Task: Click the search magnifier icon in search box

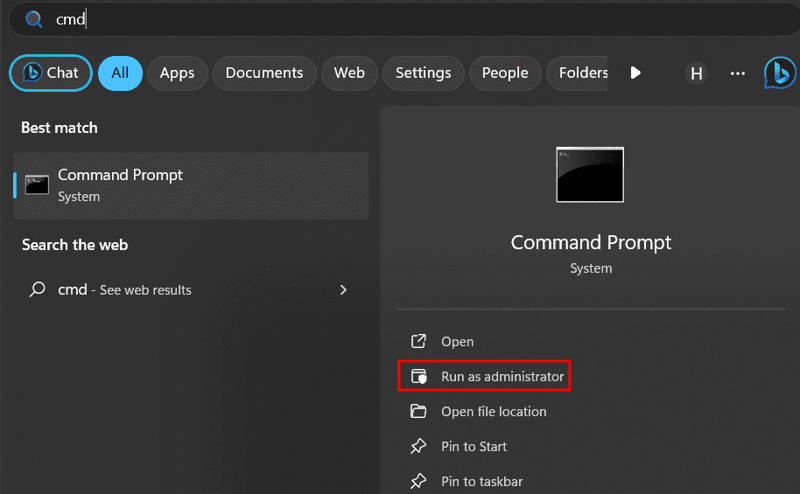Action: (x=34, y=19)
